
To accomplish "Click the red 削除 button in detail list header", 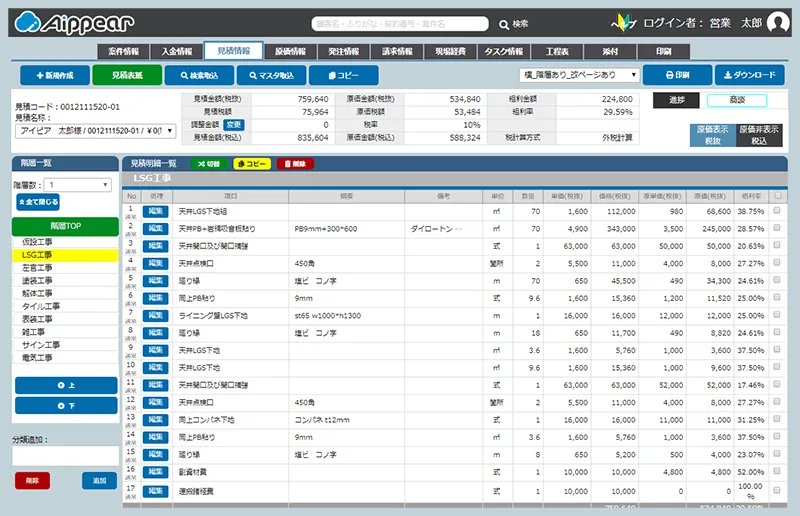I will coord(294,163).
